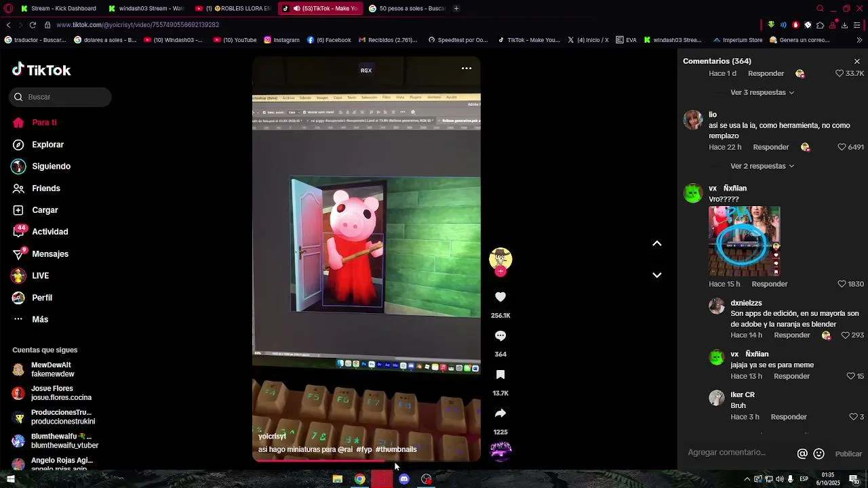868x488 pixels.
Task: Click the Buscar search field
Action: point(60,97)
